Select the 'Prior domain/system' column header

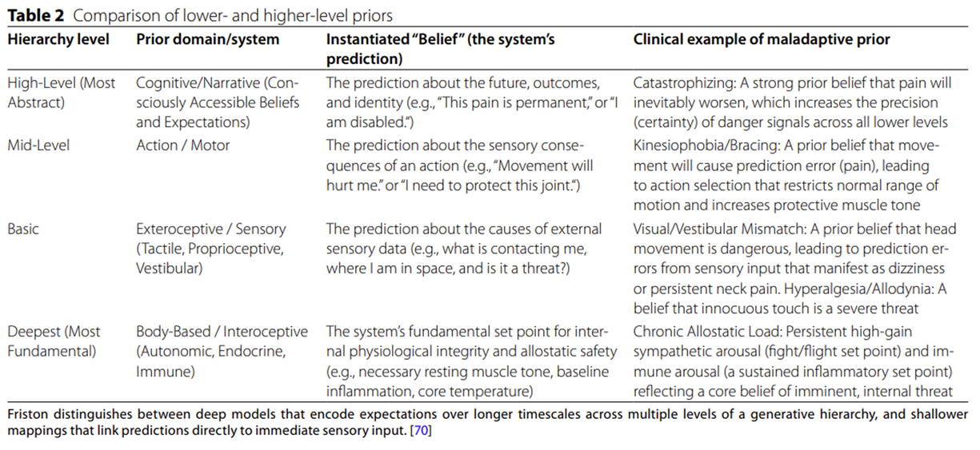click(x=208, y=39)
